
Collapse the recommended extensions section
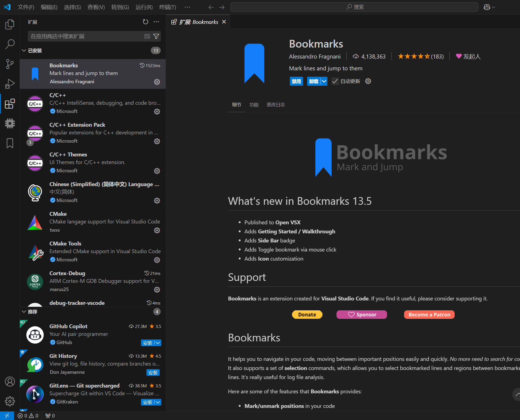point(24,312)
